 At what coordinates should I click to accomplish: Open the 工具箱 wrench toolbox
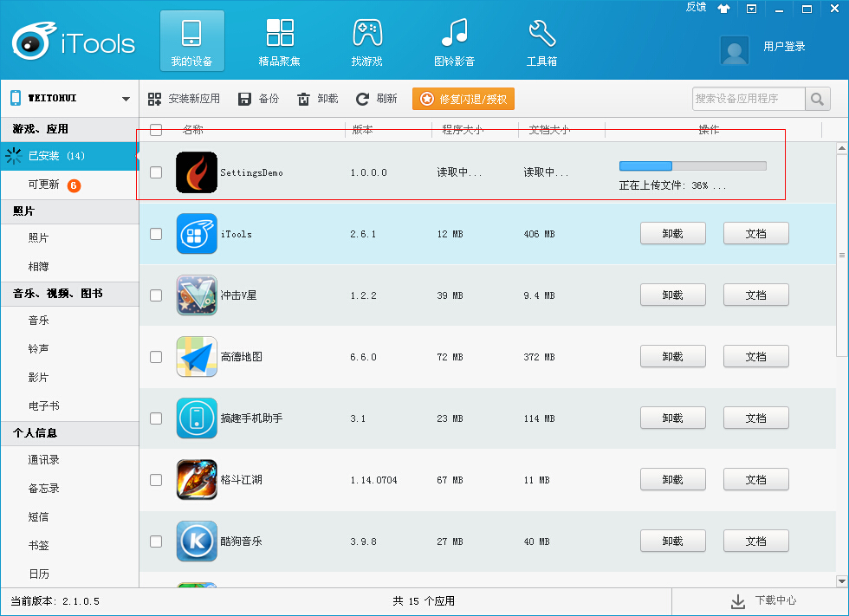[x=542, y=42]
